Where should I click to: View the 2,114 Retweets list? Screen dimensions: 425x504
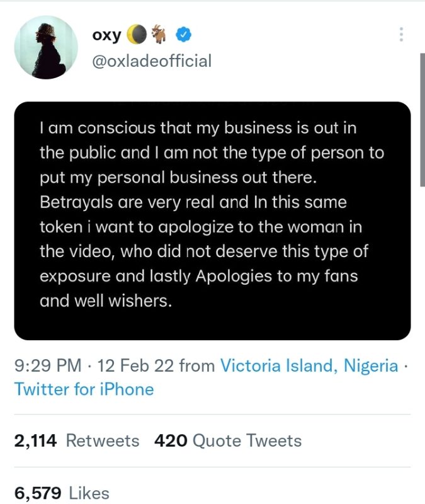[77, 440]
